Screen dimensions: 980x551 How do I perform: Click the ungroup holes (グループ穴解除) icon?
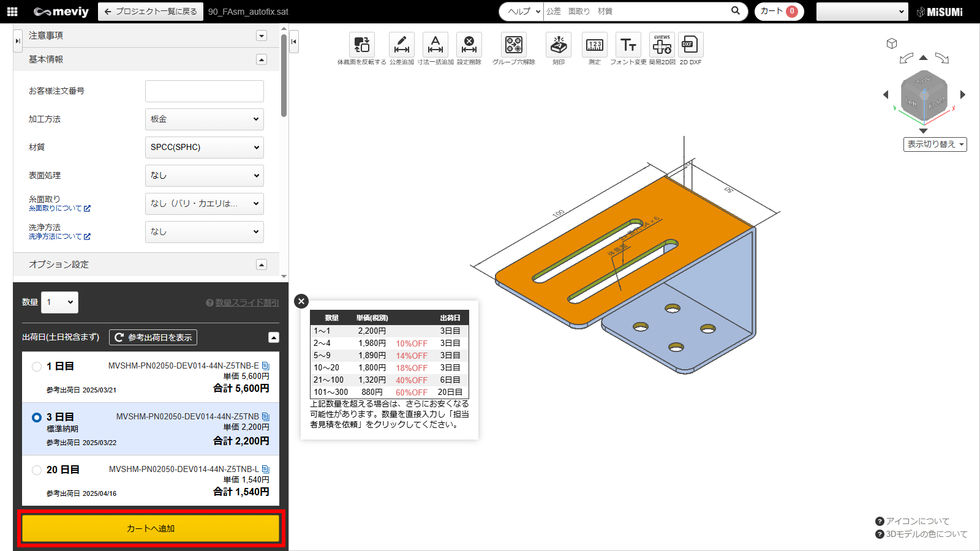click(x=513, y=45)
